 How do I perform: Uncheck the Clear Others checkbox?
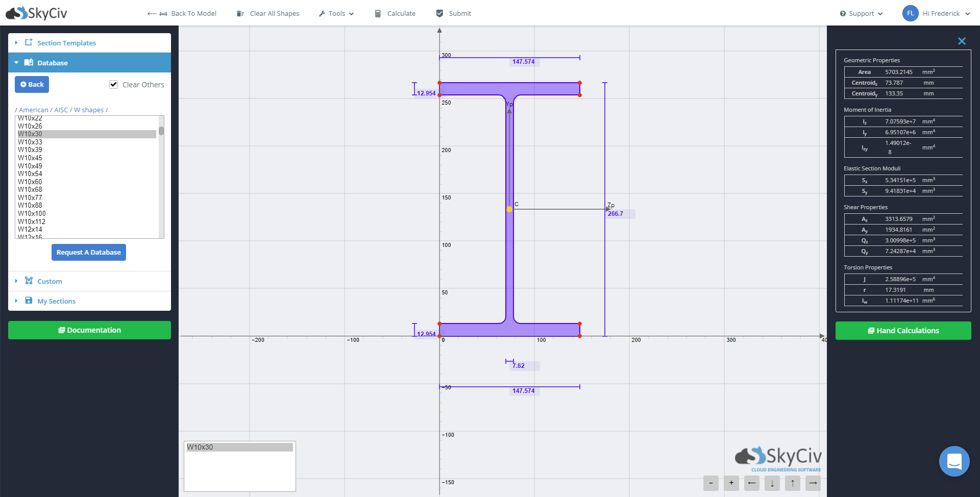pyautogui.click(x=113, y=84)
